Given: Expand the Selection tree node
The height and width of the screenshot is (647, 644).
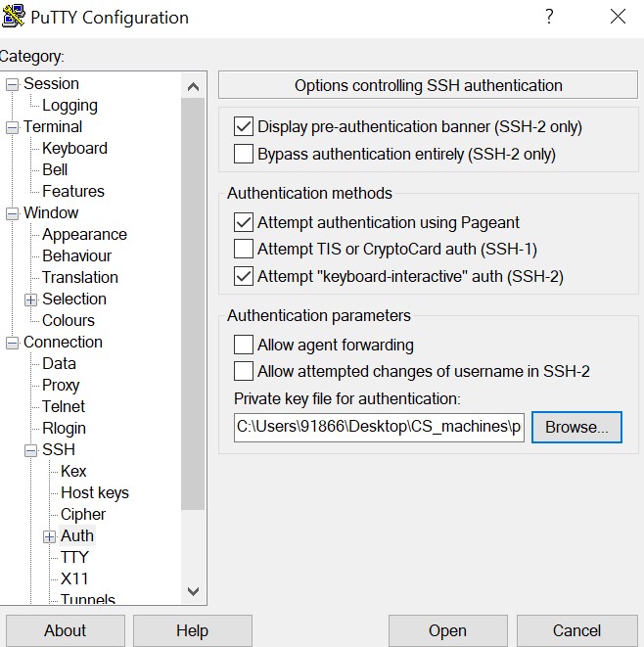Looking at the screenshot, I should point(30,300).
